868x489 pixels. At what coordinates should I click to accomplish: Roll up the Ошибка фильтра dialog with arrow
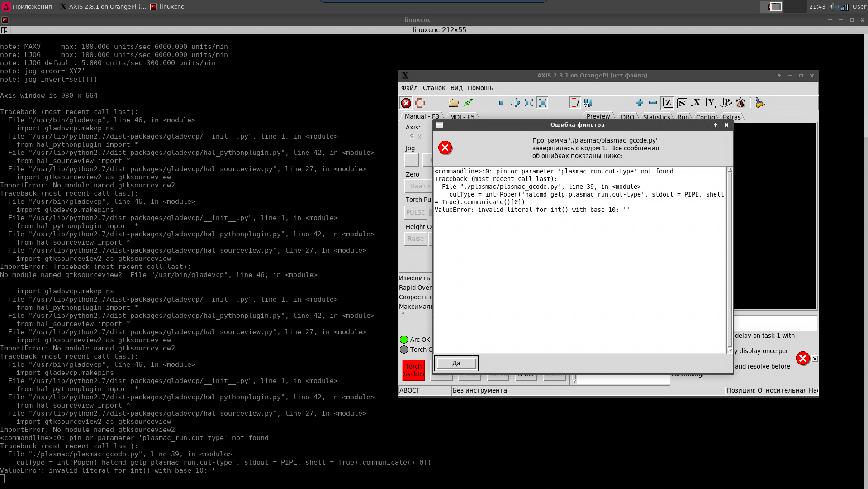click(x=716, y=125)
